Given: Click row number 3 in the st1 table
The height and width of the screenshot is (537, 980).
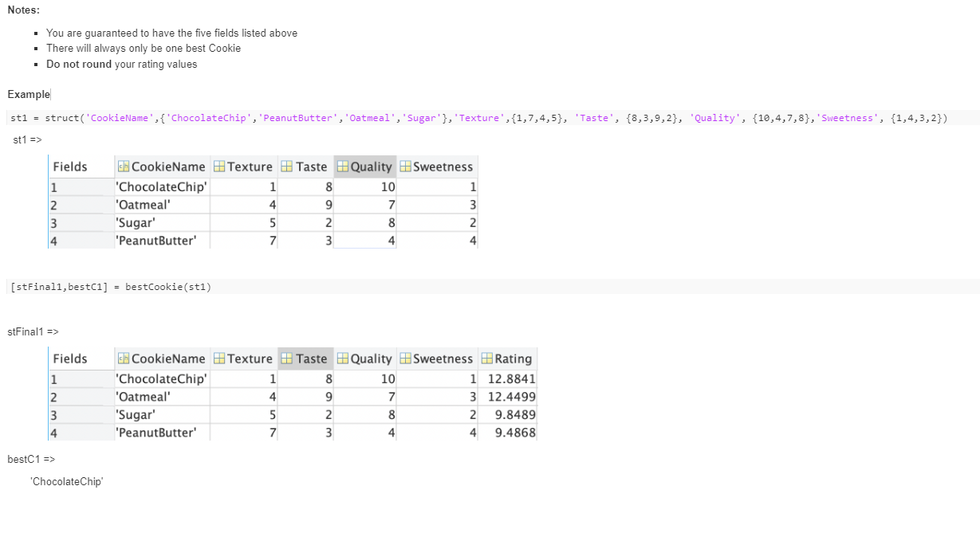Looking at the screenshot, I should [x=53, y=222].
